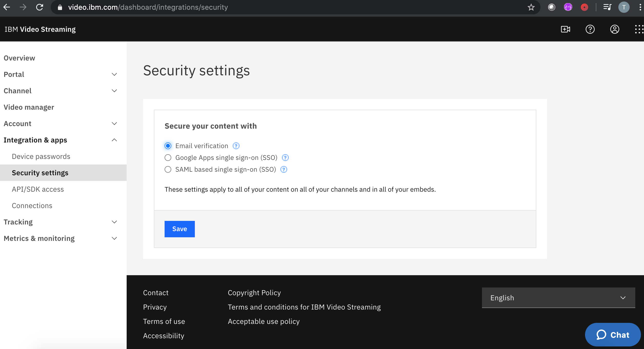
Task: Show help for Email verification
Action: click(236, 146)
